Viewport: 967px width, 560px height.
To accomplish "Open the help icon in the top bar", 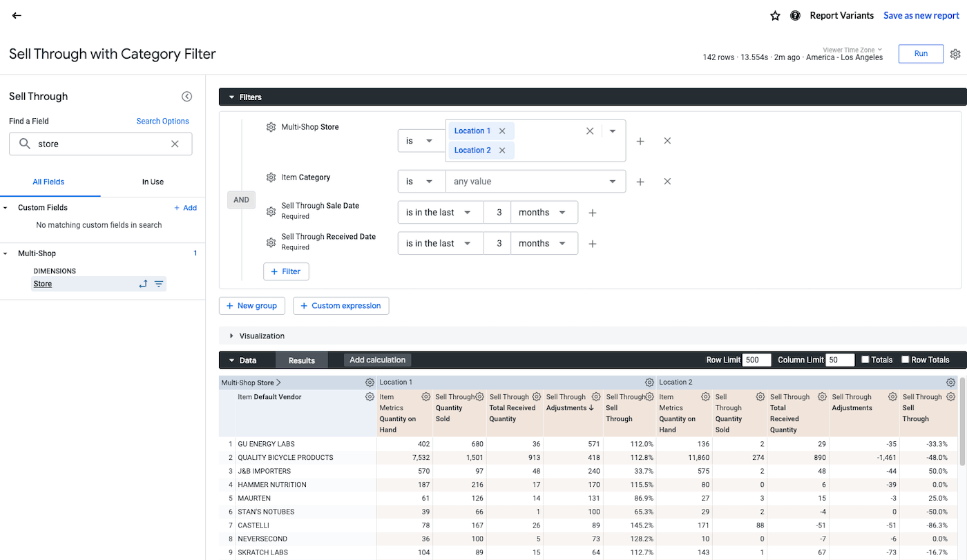I will [x=794, y=15].
